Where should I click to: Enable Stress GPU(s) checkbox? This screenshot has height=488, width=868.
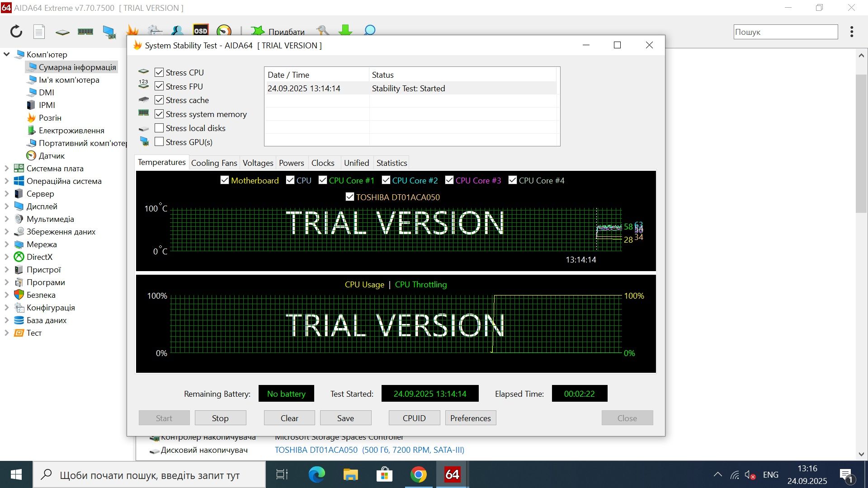click(x=159, y=142)
